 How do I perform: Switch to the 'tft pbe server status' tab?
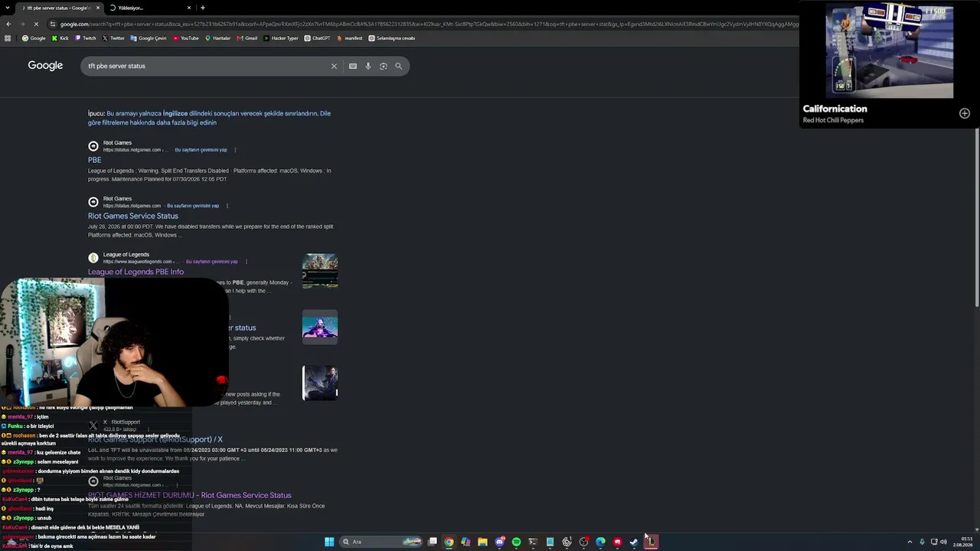58,8
